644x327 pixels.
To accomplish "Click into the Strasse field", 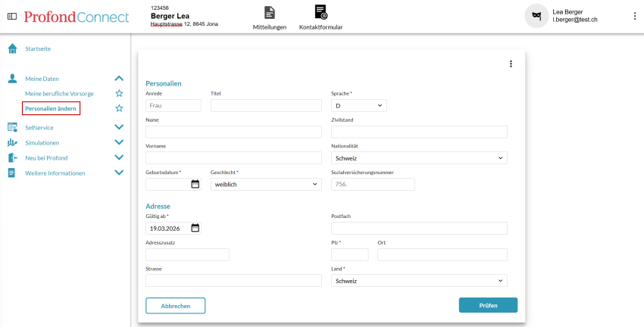I will (233, 281).
